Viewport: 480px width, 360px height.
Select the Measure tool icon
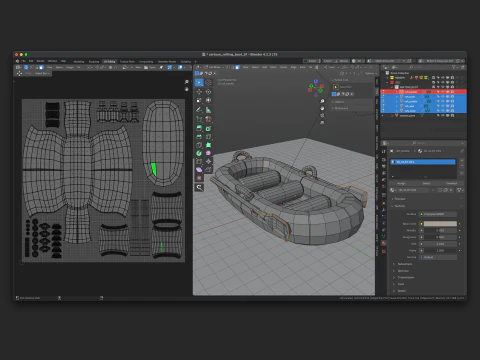(x=209, y=110)
